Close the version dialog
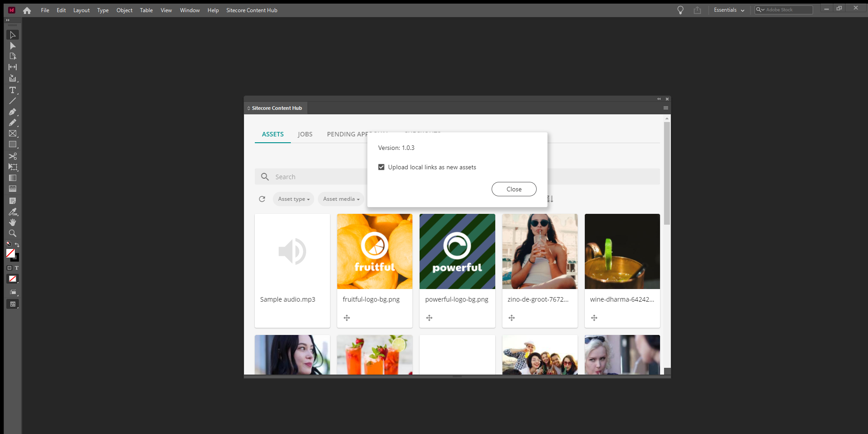Viewport: 868px width, 434px height. [x=514, y=189]
